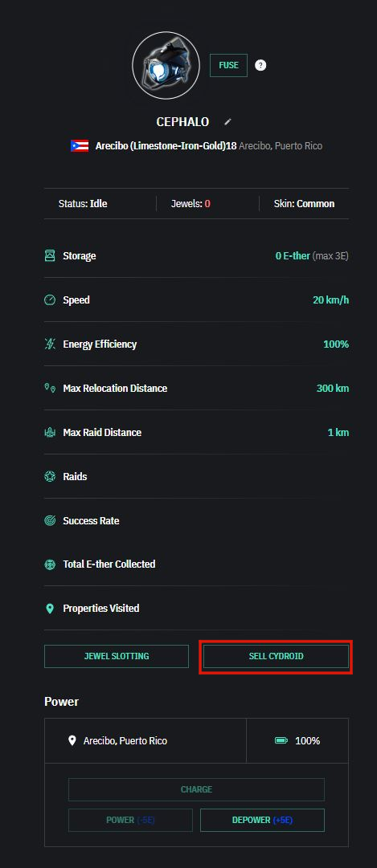Open the Arecibo (Limestone-Iron-Gold)18 property link
Viewport: 377px width, 868px height.
(x=166, y=146)
